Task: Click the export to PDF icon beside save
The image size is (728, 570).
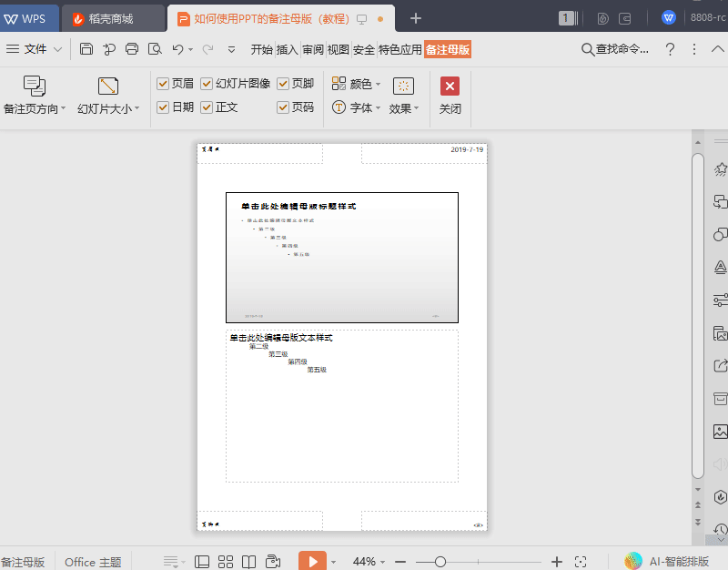Action: [109, 49]
